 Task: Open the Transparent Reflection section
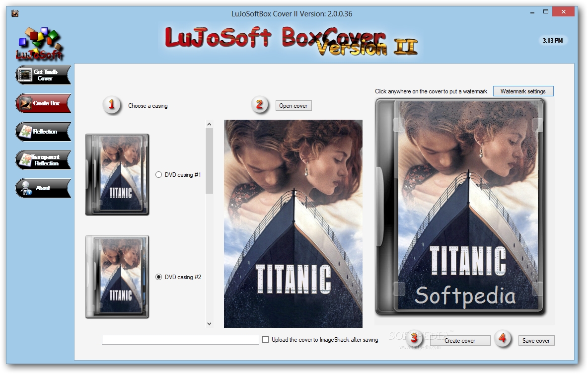pos(43,160)
